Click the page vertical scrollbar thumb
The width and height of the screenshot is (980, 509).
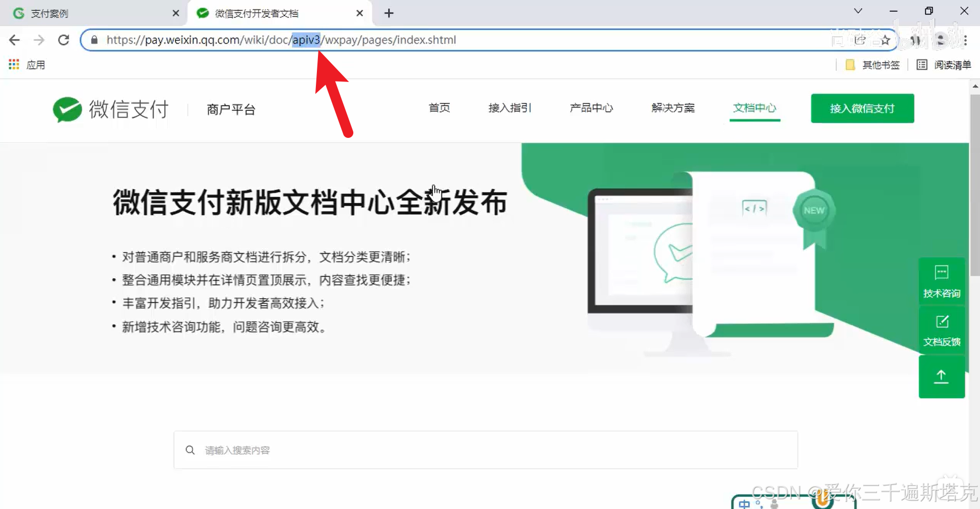[x=975, y=185]
